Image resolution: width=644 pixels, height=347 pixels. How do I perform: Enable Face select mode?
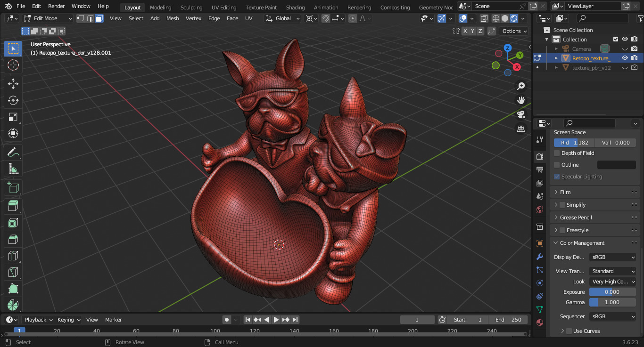coord(99,18)
